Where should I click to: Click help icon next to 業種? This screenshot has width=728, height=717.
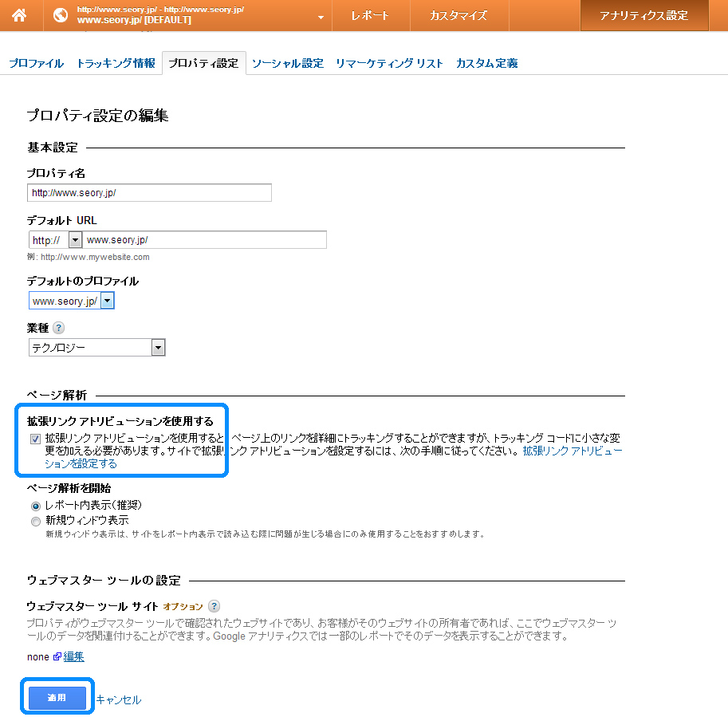(x=59, y=328)
